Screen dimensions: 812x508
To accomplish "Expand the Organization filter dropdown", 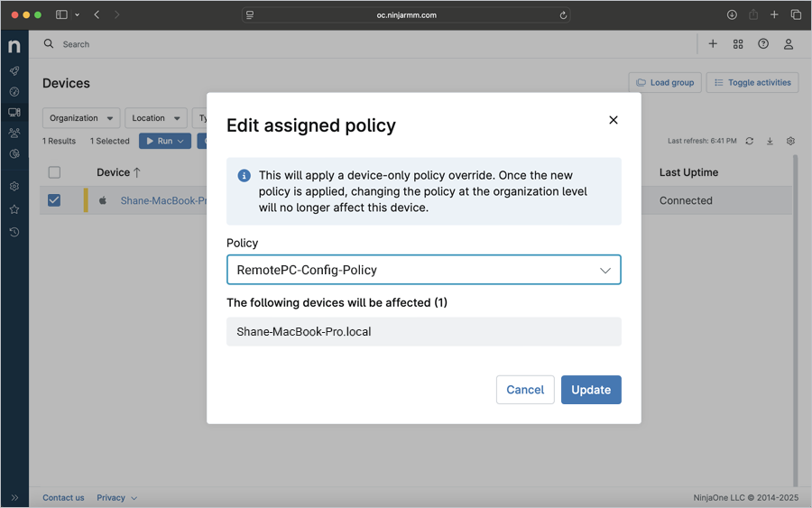I will [x=80, y=118].
